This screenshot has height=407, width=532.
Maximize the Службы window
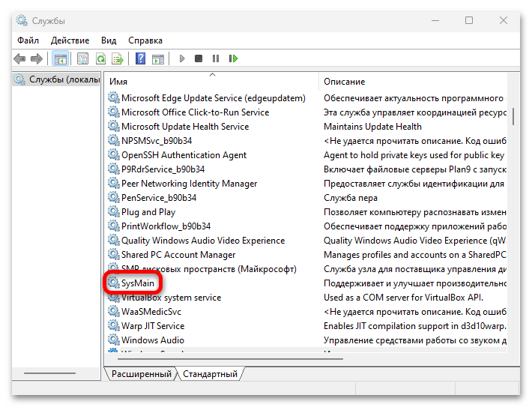point(469,20)
